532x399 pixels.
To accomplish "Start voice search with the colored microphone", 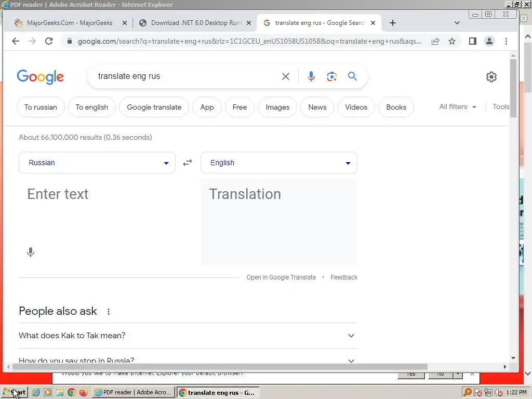I will point(311,76).
